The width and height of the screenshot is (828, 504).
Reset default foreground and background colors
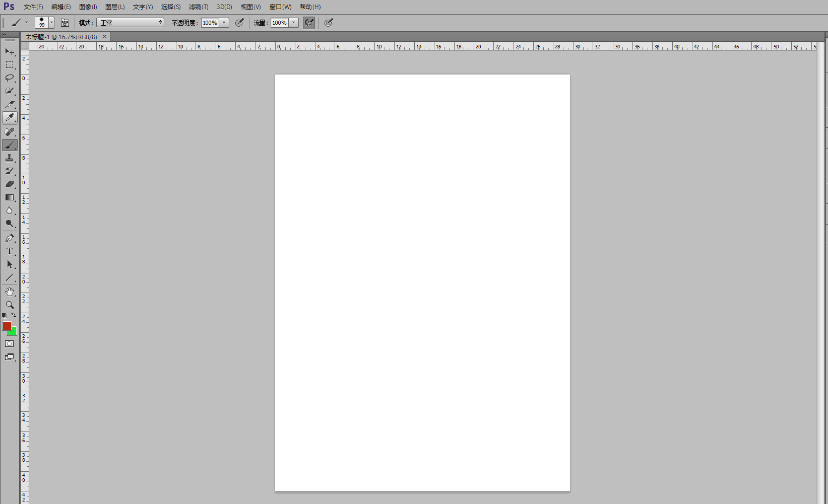click(x=5, y=316)
